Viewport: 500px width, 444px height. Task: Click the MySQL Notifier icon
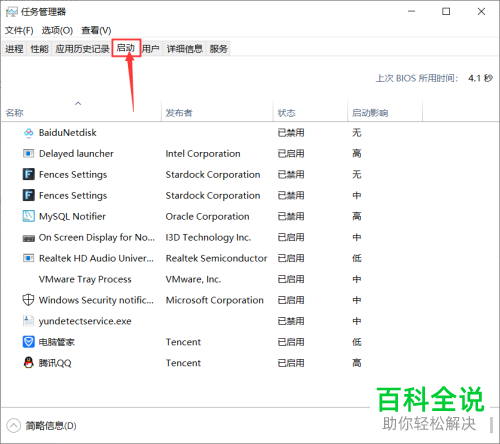[28, 216]
